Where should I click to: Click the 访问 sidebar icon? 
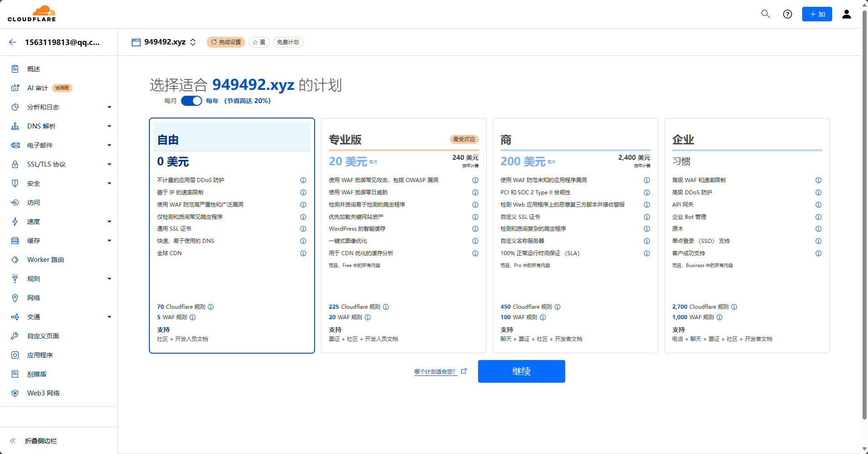(15, 202)
